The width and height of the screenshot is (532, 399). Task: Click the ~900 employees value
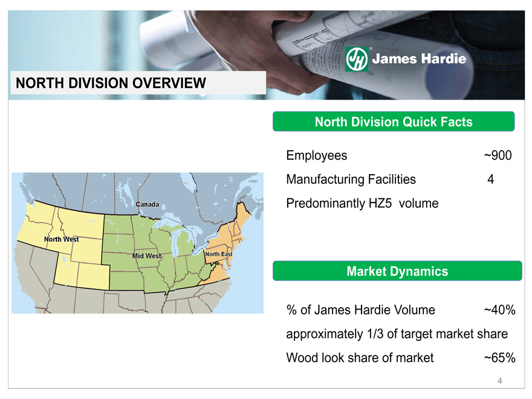click(x=498, y=156)
